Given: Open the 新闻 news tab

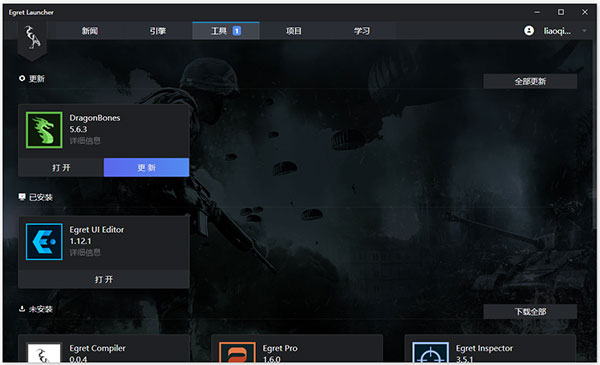Looking at the screenshot, I should (x=90, y=31).
